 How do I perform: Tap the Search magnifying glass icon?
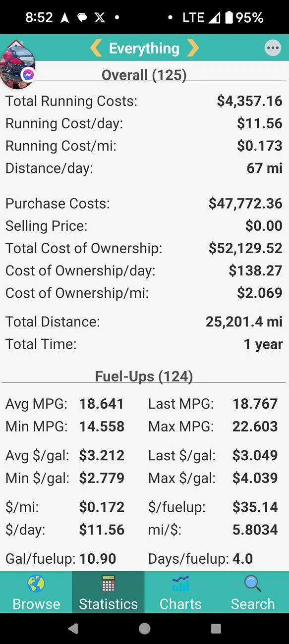252,584
